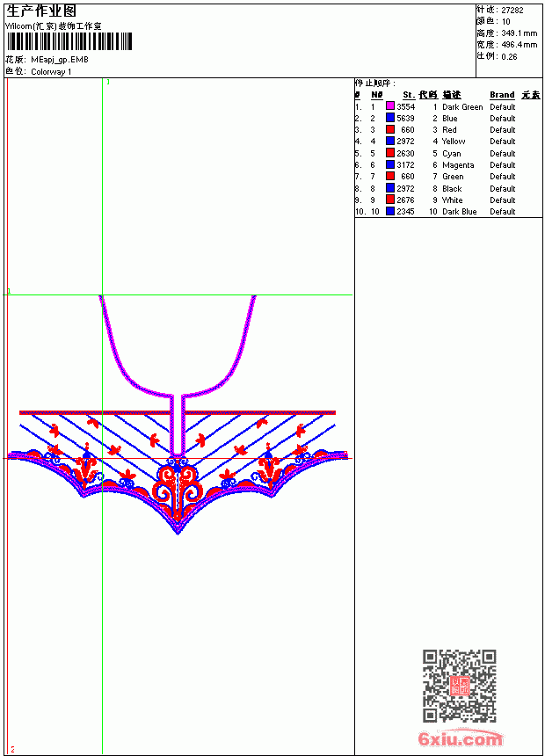Select the red swatch in the Cyan row

click(x=390, y=153)
